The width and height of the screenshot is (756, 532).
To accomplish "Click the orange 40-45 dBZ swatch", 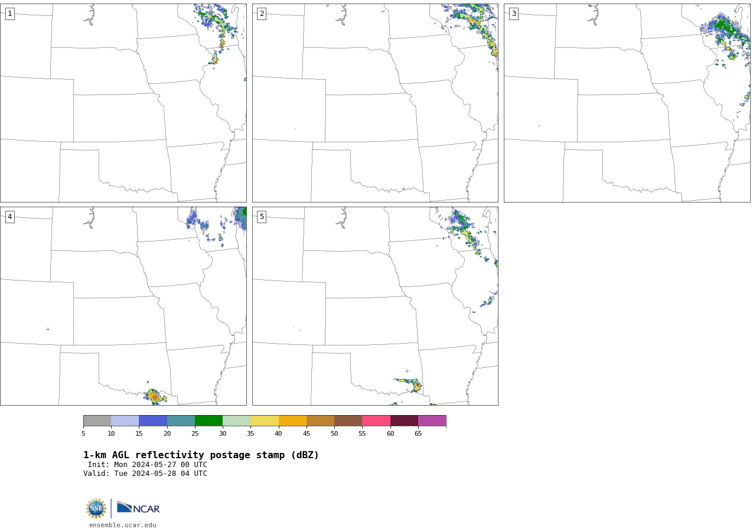I will (x=292, y=421).
